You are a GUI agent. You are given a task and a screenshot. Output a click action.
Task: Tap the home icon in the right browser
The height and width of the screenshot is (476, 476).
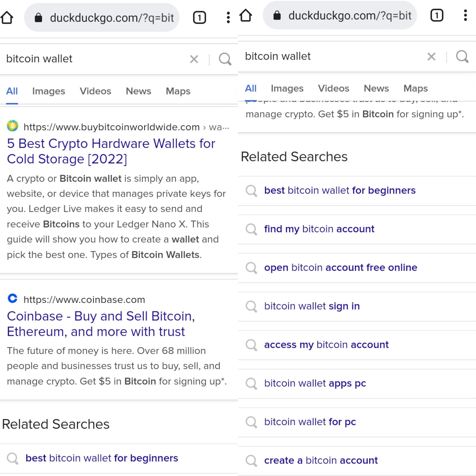point(245,15)
